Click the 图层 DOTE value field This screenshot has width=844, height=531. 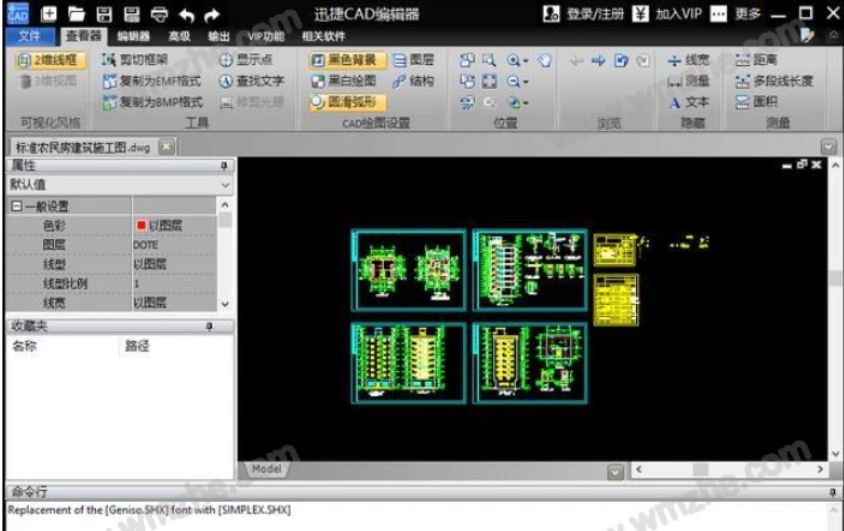tap(174, 245)
